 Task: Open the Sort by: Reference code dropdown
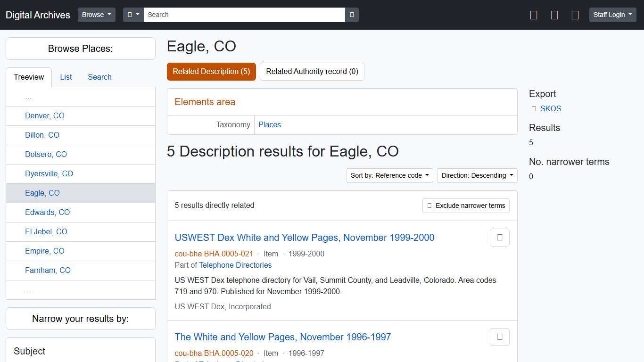[389, 175]
